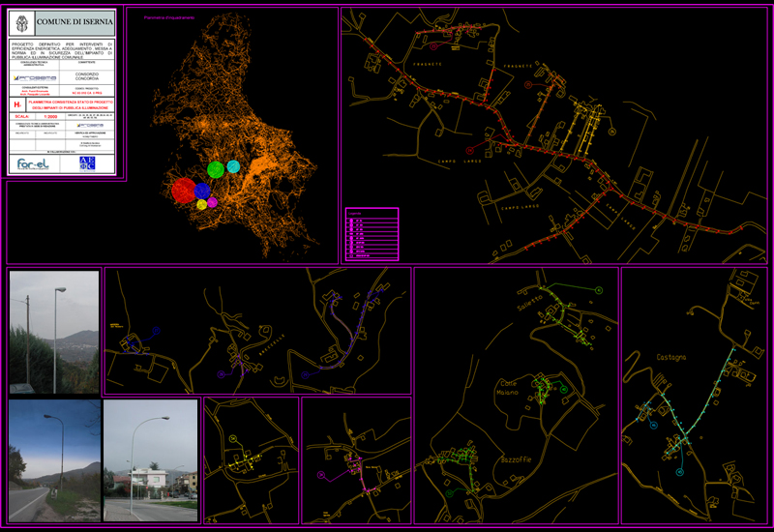The height and width of the screenshot is (532, 774).
Task: Select the Planimetria d'inquadramento caption
Action: tap(169, 17)
